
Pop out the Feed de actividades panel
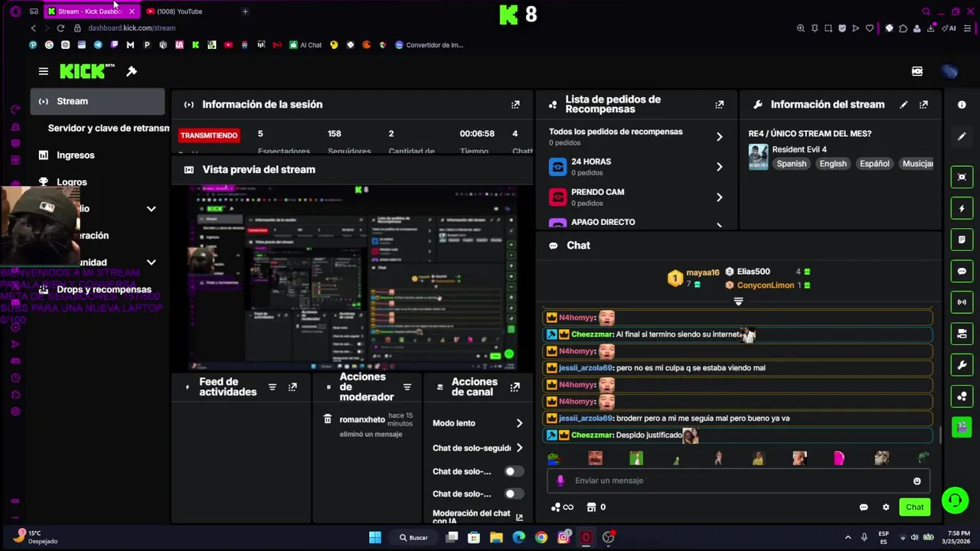(292, 387)
